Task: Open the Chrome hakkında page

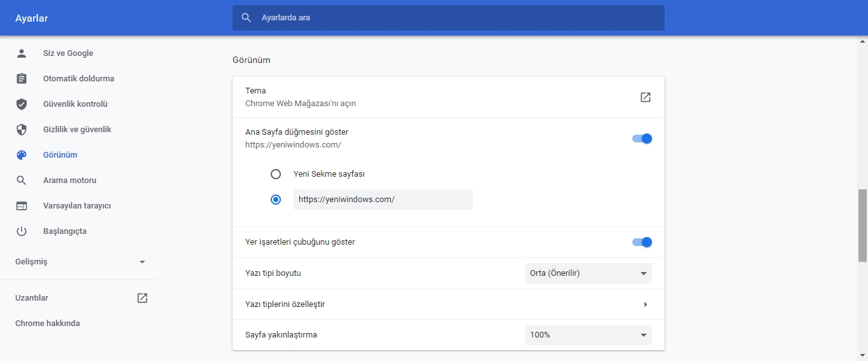Action: click(x=48, y=324)
